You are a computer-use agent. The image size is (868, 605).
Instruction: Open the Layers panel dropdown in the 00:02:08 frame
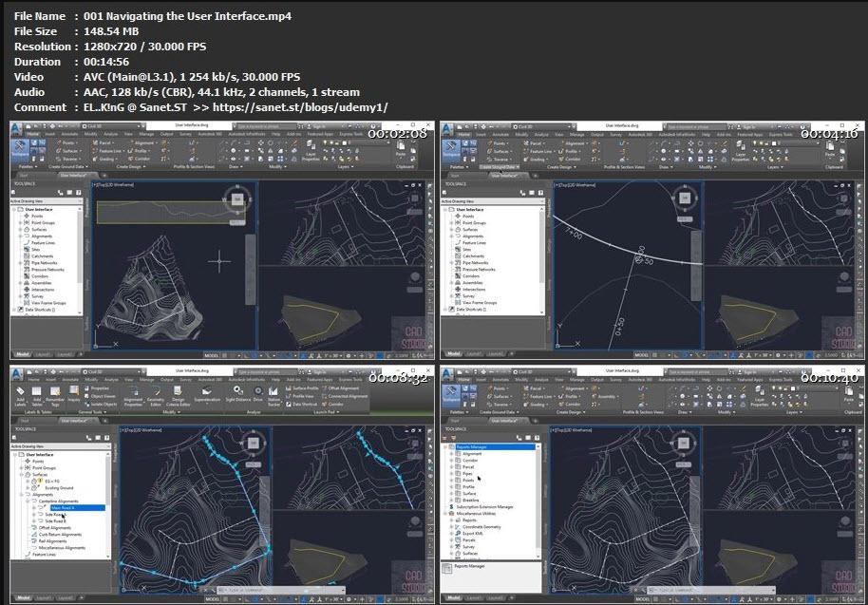click(x=345, y=166)
